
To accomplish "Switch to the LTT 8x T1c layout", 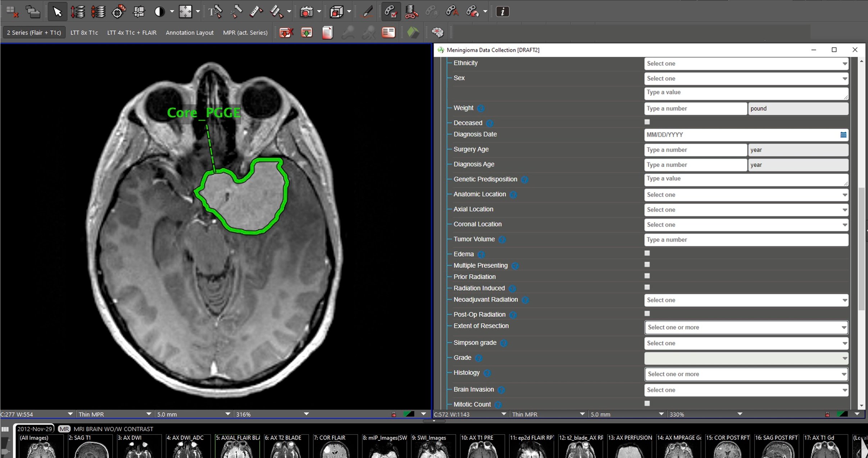I will [x=84, y=32].
